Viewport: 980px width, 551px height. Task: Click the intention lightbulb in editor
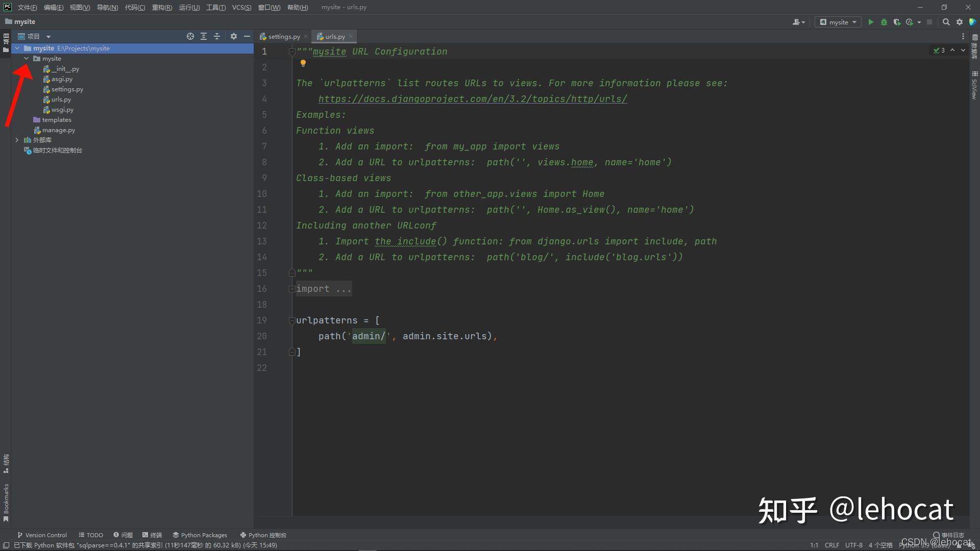[303, 63]
